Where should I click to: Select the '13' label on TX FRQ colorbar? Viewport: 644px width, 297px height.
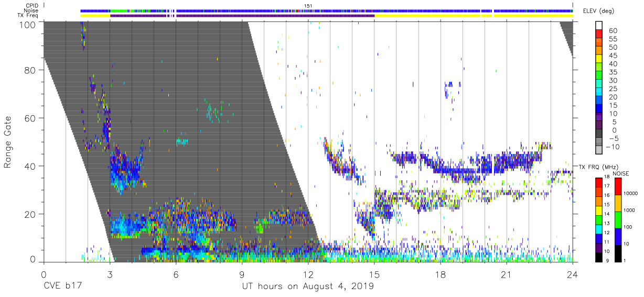(x=607, y=224)
